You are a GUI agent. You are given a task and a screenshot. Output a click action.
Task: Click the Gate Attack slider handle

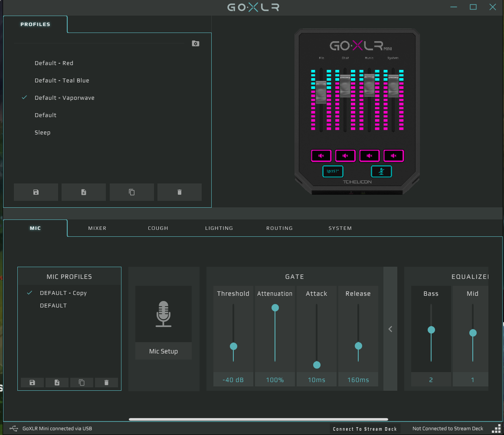pos(317,365)
